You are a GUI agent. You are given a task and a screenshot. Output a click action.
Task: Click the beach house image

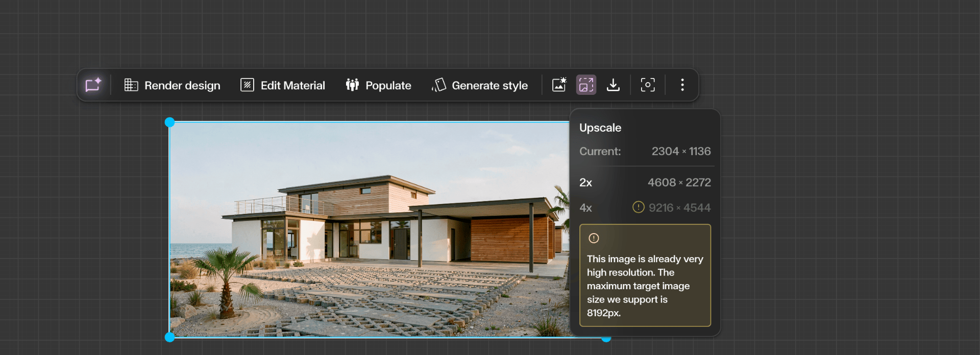click(370, 230)
